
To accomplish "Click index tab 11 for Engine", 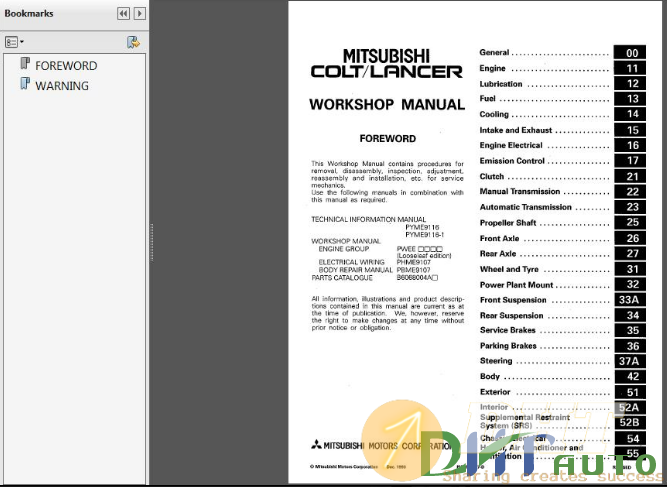I will pos(630,68).
